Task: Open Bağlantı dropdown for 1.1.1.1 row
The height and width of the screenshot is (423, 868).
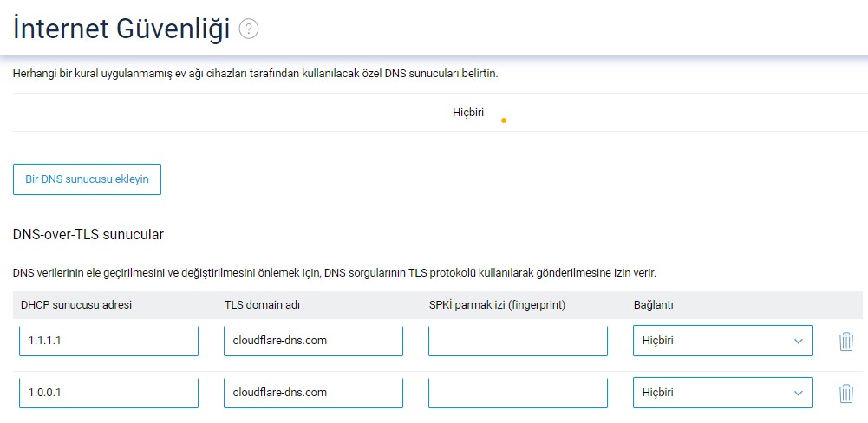Action: click(722, 341)
